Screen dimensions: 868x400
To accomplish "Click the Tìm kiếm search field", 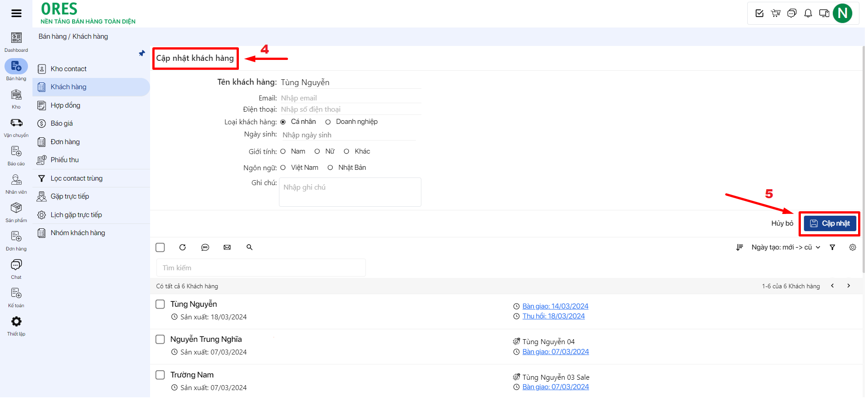I will pyautogui.click(x=260, y=268).
